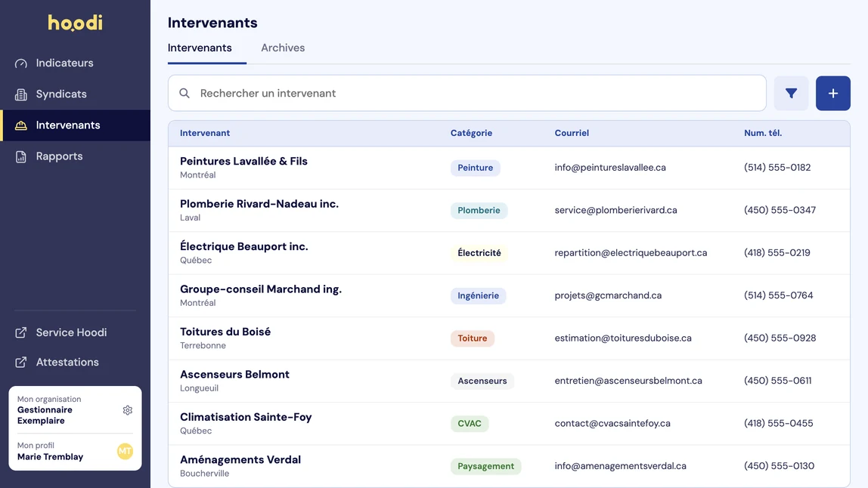Click email info@peintureslavallee.ca

[x=610, y=168]
